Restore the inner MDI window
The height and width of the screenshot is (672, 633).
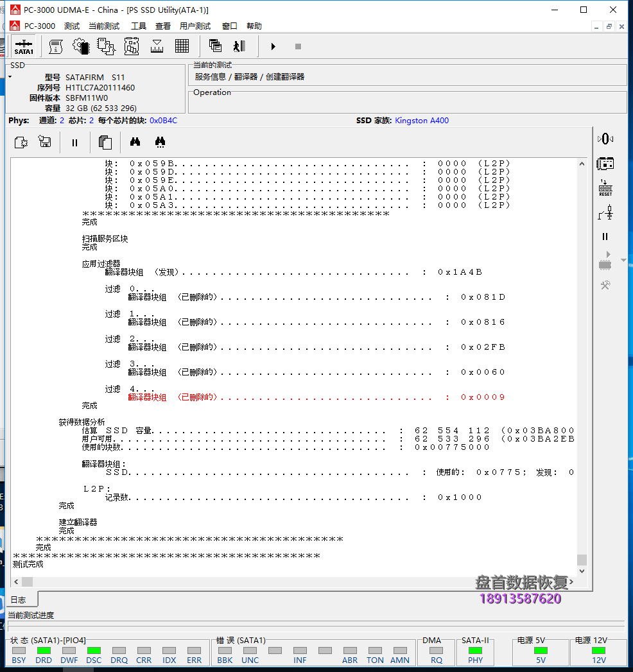[x=609, y=26]
